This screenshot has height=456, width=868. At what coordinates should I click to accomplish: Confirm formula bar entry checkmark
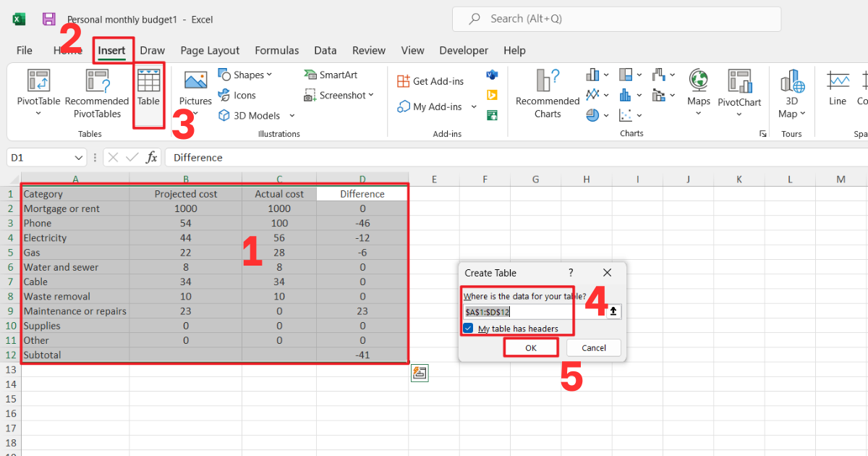(132, 157)
